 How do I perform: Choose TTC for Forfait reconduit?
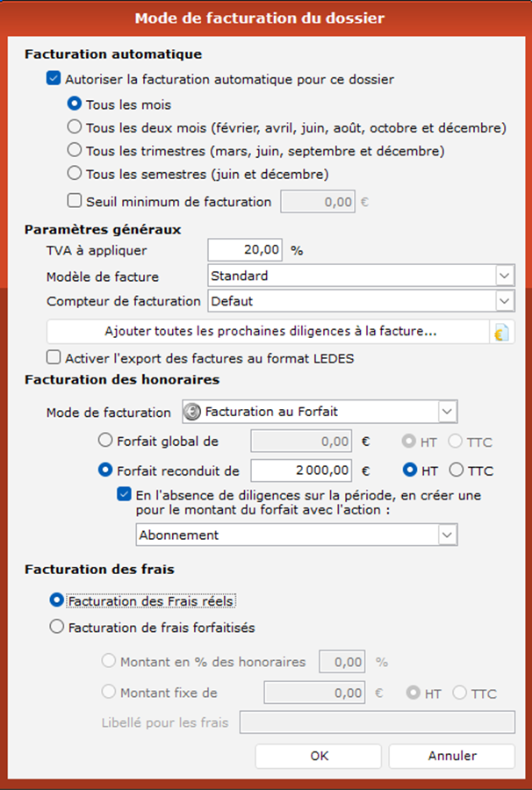(457, 470)
